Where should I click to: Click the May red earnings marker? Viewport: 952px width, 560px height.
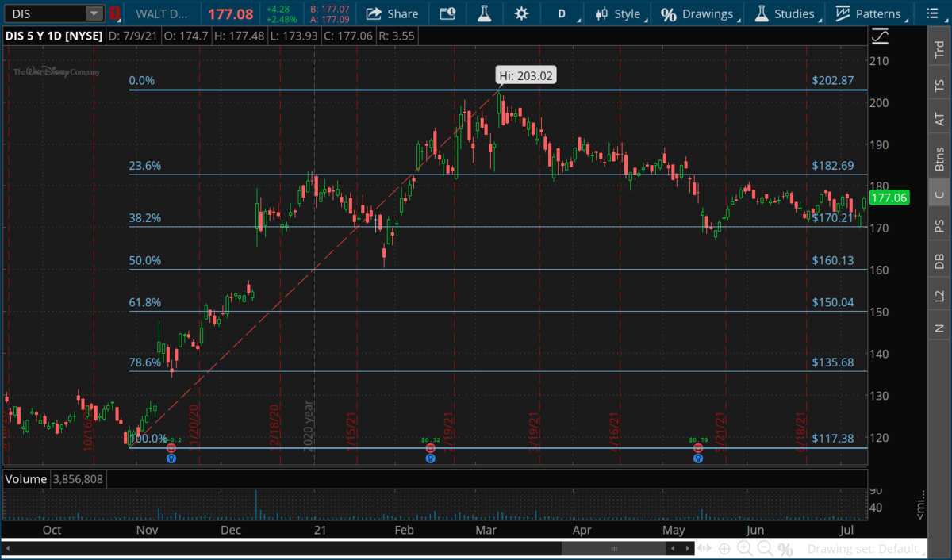coord(698,448)
